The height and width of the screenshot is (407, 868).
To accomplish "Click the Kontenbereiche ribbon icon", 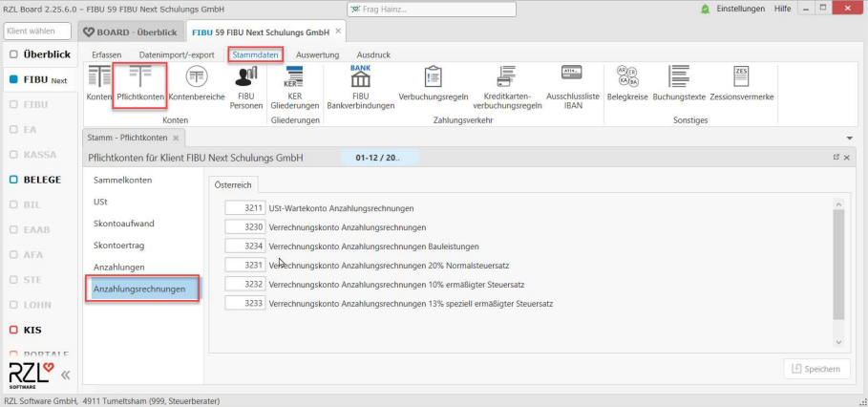I will 195,84.
